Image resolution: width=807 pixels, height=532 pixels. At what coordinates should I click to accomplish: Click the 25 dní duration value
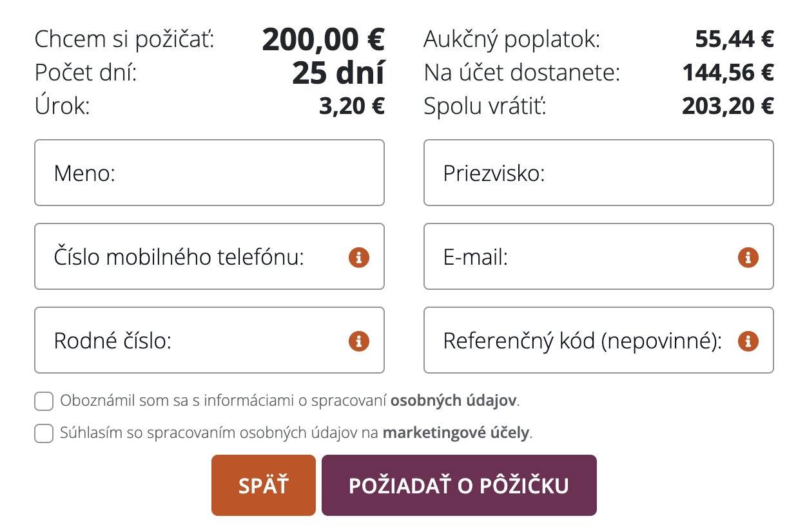pyautogui.click(x=338, y=73)
